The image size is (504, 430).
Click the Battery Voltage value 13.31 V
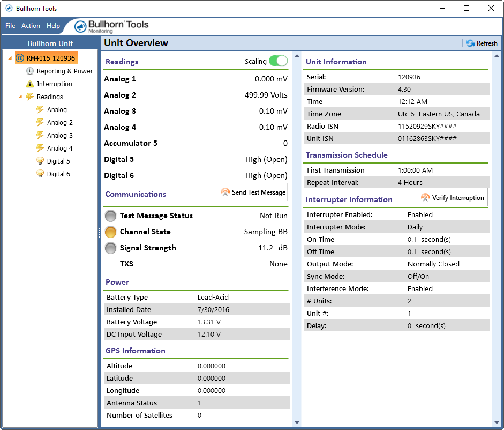209,322
